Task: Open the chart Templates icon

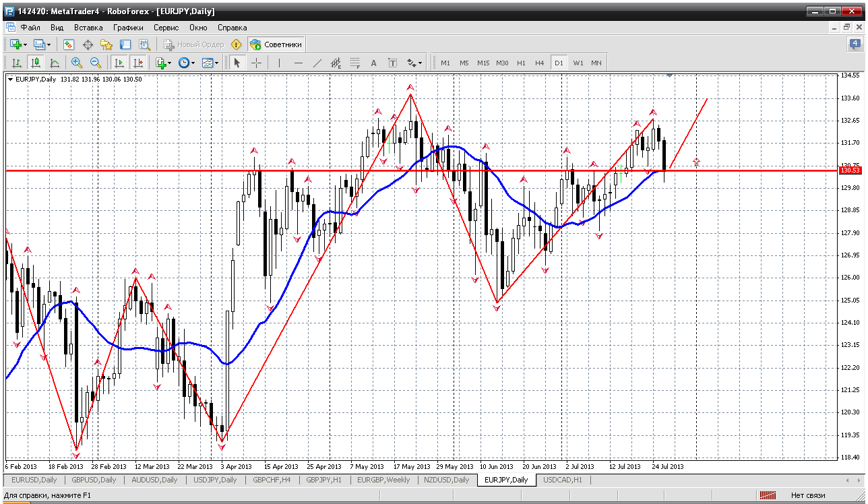Action: click(x=208, y=63)
